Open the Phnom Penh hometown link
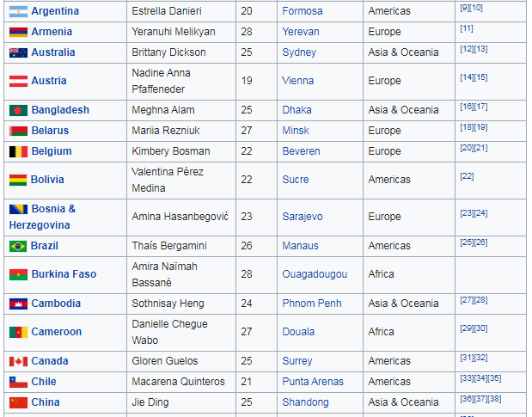The height and width of the screenshot is (417, 532). [x=312, y=304]
